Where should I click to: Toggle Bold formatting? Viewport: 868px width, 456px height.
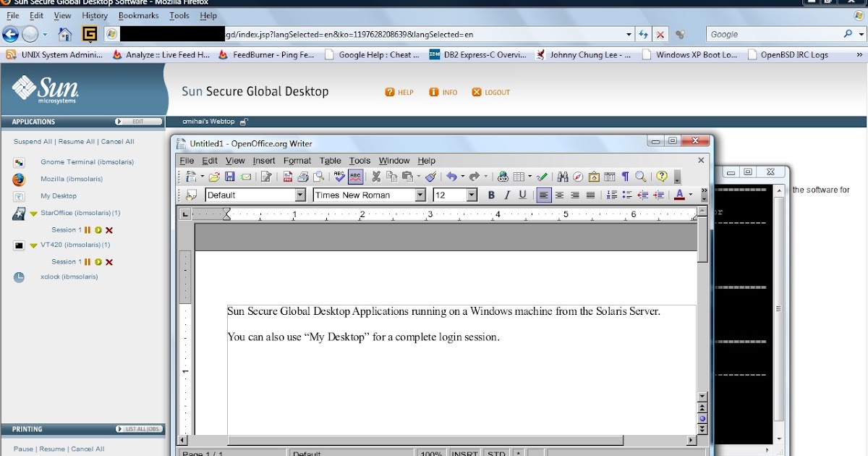coord(491,195)
